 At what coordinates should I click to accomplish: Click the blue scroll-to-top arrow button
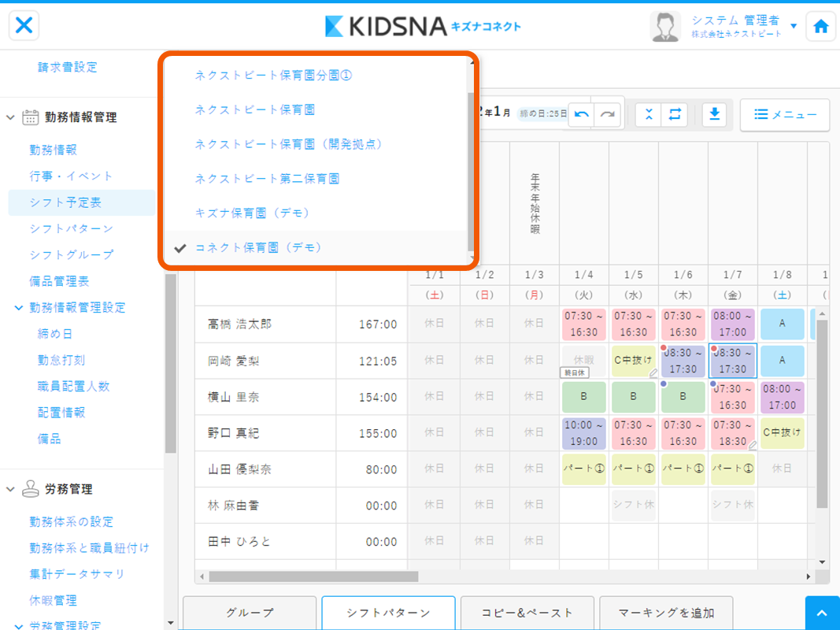coord(822,613)
